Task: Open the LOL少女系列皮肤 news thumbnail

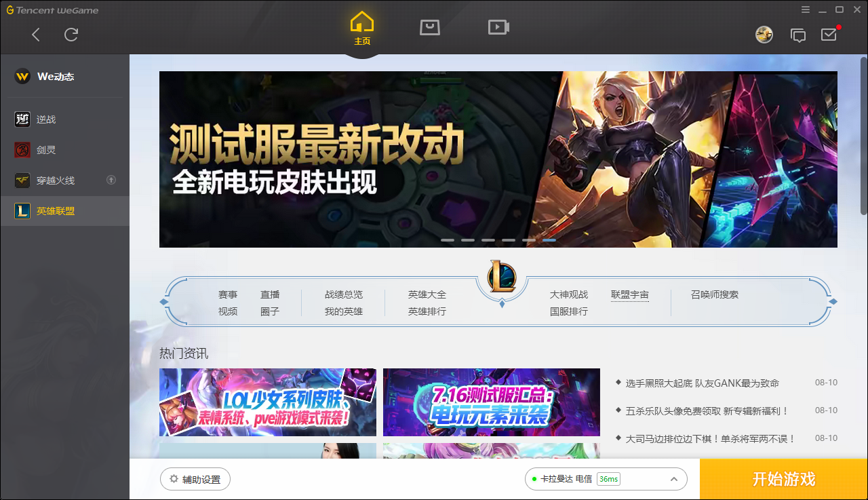Action: tap(267, 402)
